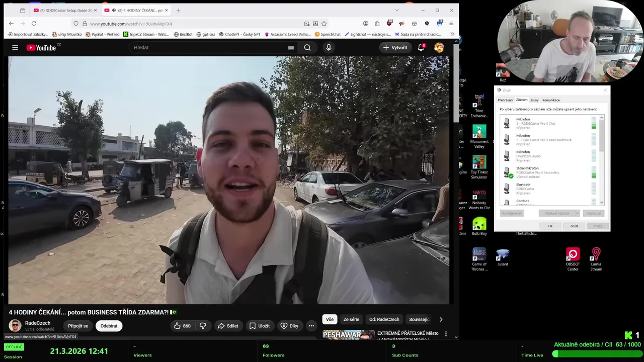Image resolution: width=644 pixels, height=362 pixels.
Task: Select Stolní mikrofon RODECaster Pro II Secondary
Action: pyautogui.click(x=549, y=172)
